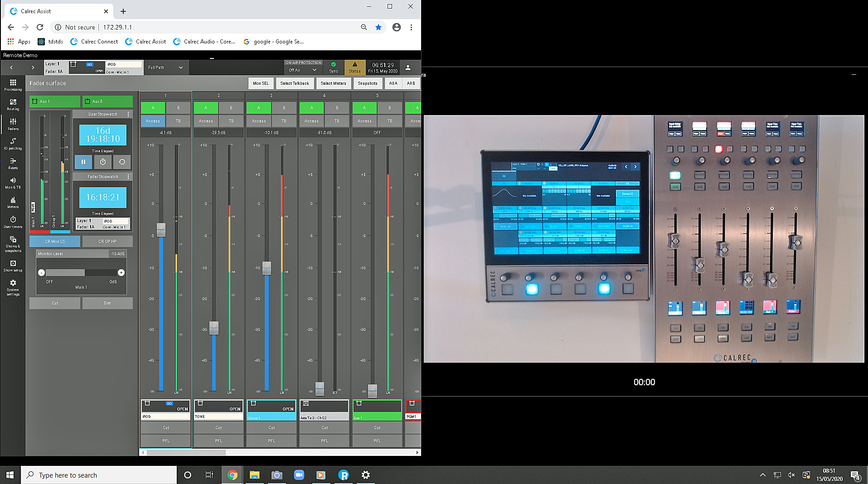The width and height of the screenshot is (868, 484).
Task: Switch to the CR OP HP tab
Action: tap(107, 241)
